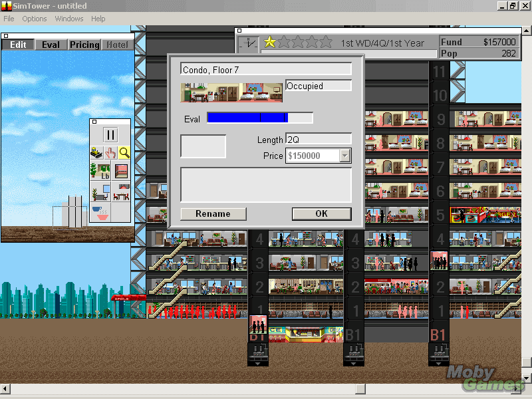Screen dimensions: 532x399
Task: Select the magnifying glass inspect tool
Action: [x=124, y=153]
